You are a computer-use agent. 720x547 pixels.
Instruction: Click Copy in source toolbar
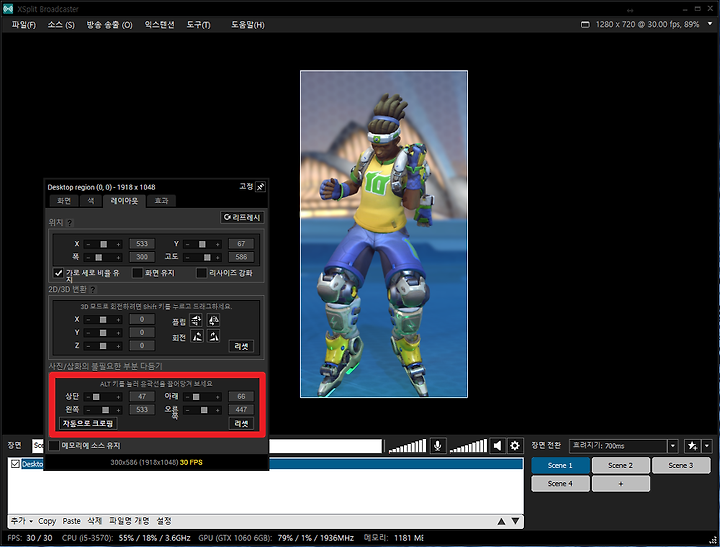[47, 521]
